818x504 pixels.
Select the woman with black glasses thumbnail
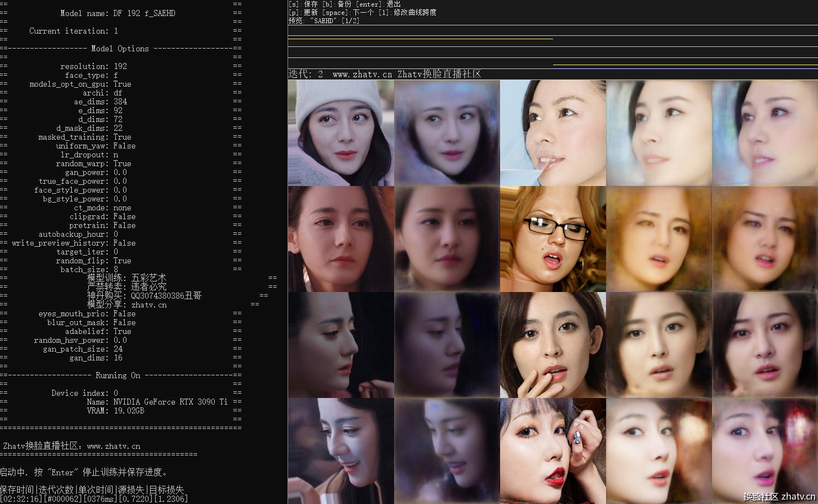coord(553,239)
